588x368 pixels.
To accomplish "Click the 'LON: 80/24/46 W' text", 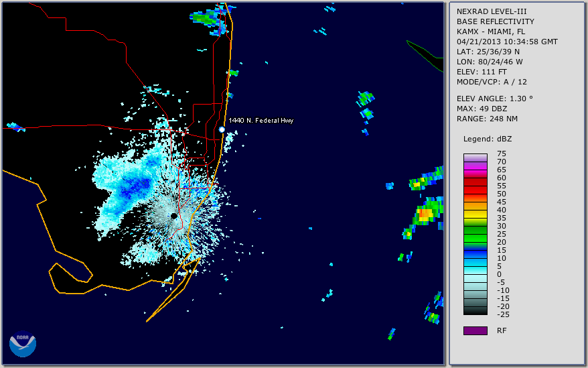I will coord(490,62).
